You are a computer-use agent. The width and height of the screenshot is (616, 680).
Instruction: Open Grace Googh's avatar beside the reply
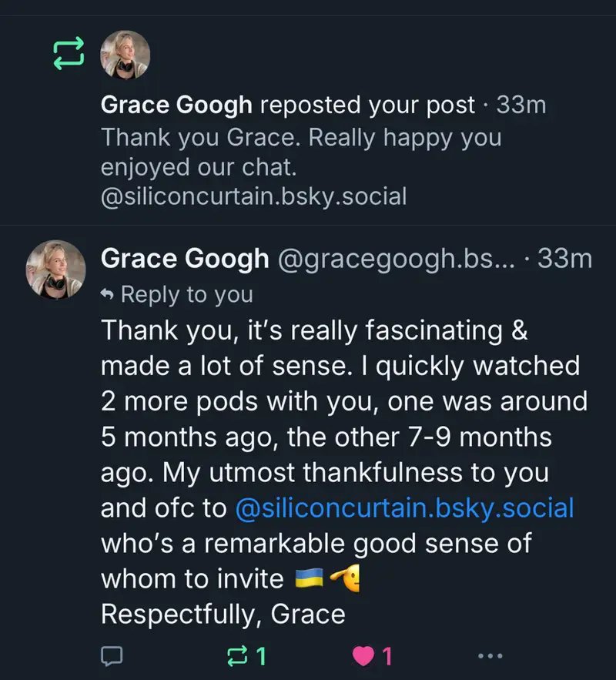click(x=55, y=268)
